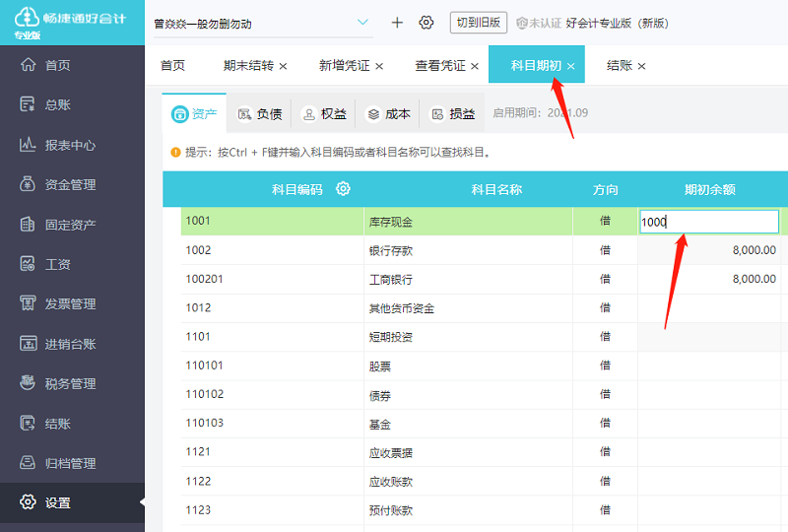Select the 负债 category tab

pos(259,114)
